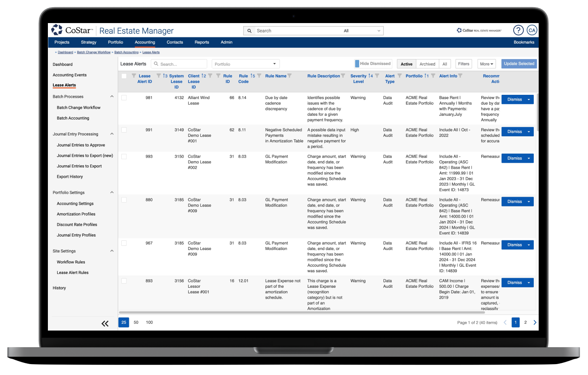Check the select-all checkbox in table header
This screenshot has width=588, height=375.
(x=124, y=76)
